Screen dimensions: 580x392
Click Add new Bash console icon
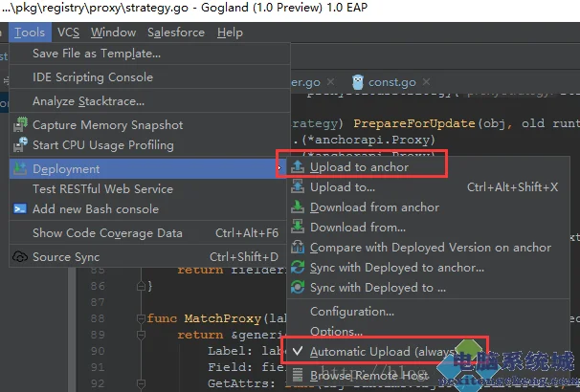point(20,208)
